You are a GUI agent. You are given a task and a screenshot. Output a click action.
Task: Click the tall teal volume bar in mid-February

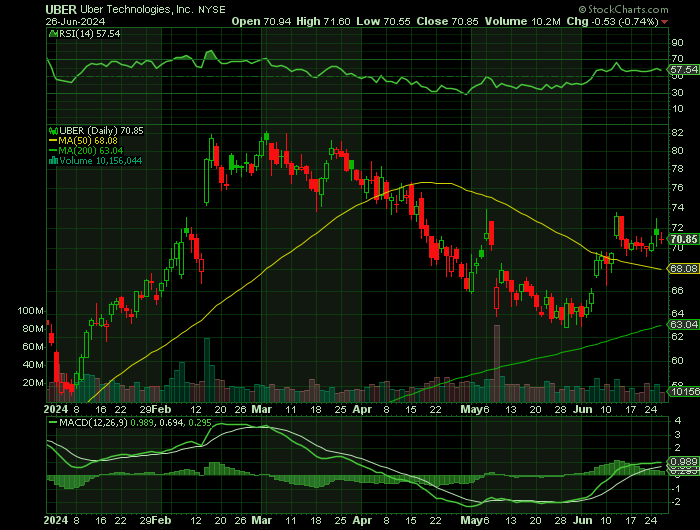pyautogui.click(x=207, y=370)
